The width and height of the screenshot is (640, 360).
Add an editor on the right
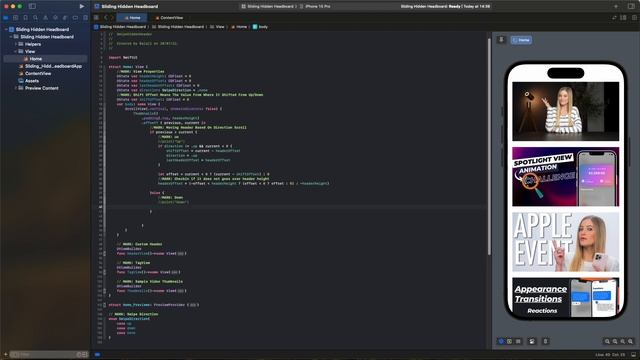(x=634, y=18)
